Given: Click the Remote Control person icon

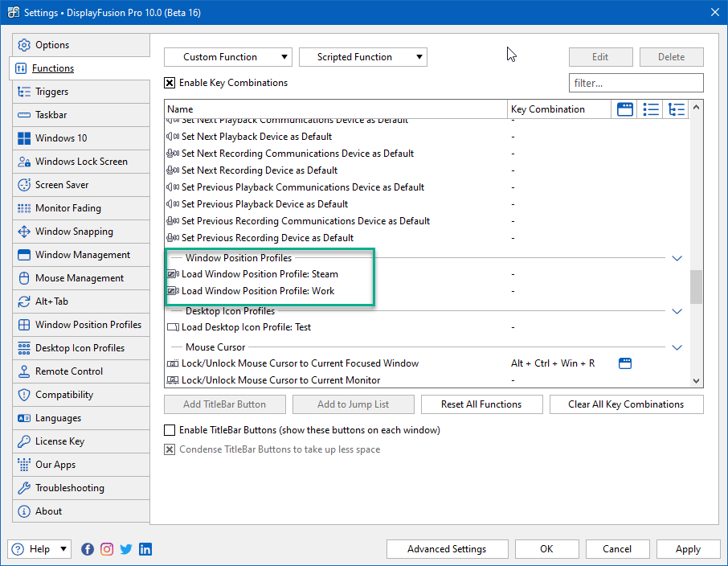Looking at the screenshot, I should [x=24, y=371].
